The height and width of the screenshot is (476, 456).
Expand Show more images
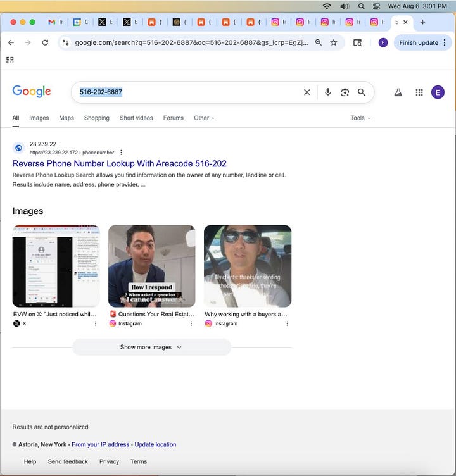pos(151,347)
